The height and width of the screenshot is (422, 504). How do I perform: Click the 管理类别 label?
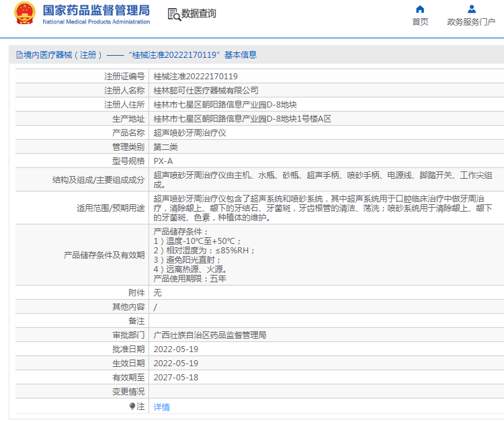128,147
